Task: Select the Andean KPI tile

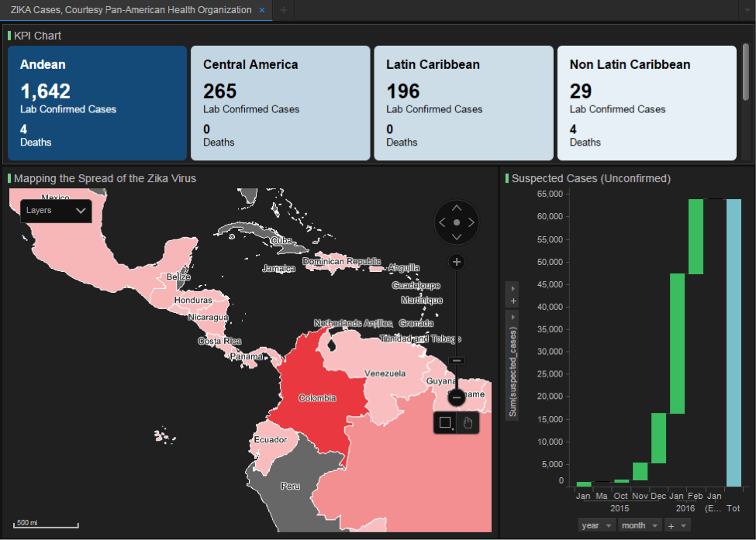Action: tap(98, 103)
